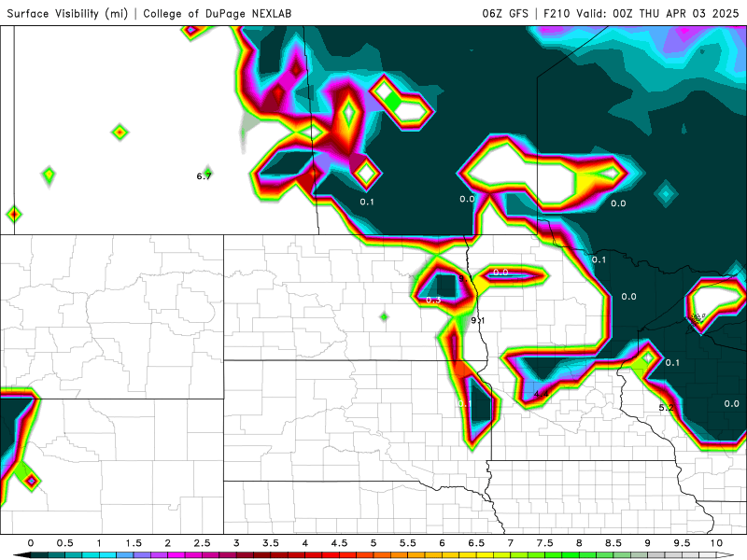Click the legend tick label "2"
747x560 pixels.
[168, 543]
